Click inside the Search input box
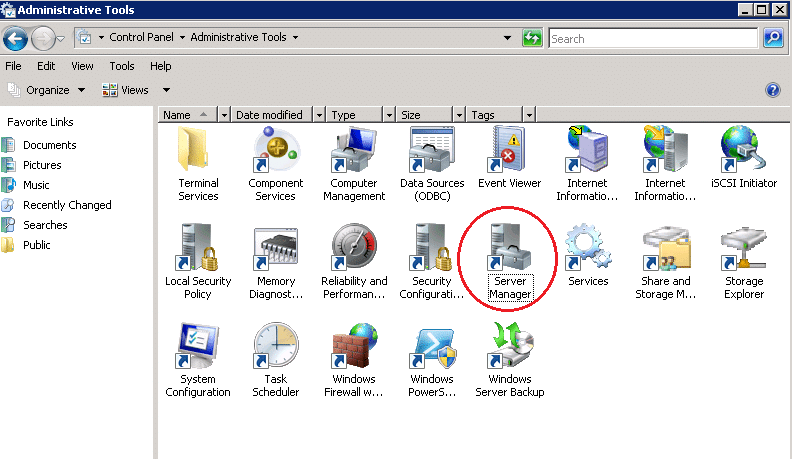The width and height of the screenshot is (792, 459). [x=654, y=38]
